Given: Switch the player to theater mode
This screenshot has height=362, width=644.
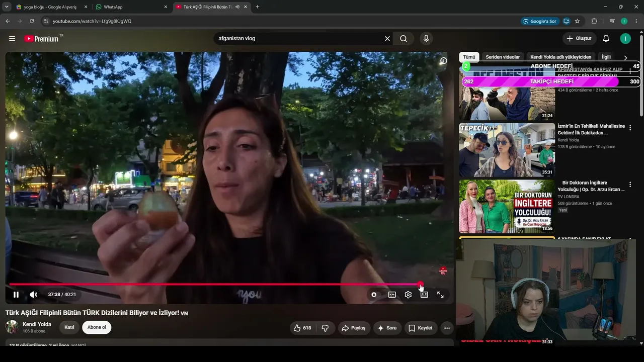Looking at the screenshot, I should 424,295.
